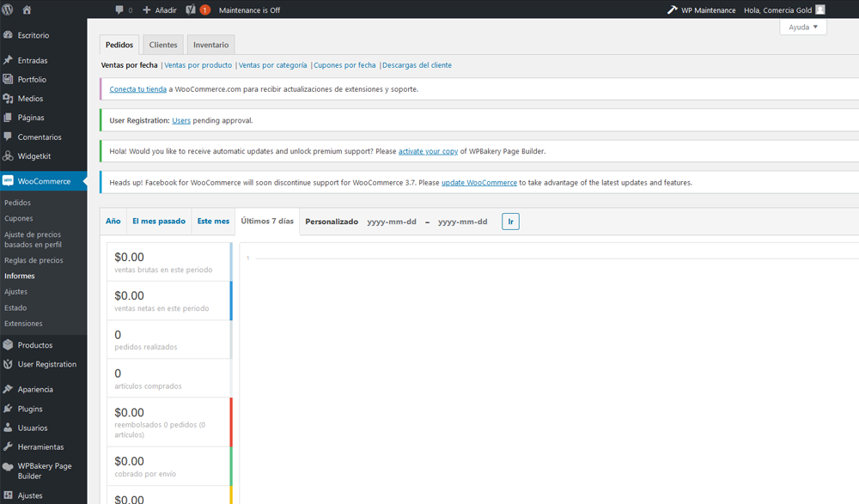
Task: Open Ajustes in WooCommerce submenu
Action: 15,292
